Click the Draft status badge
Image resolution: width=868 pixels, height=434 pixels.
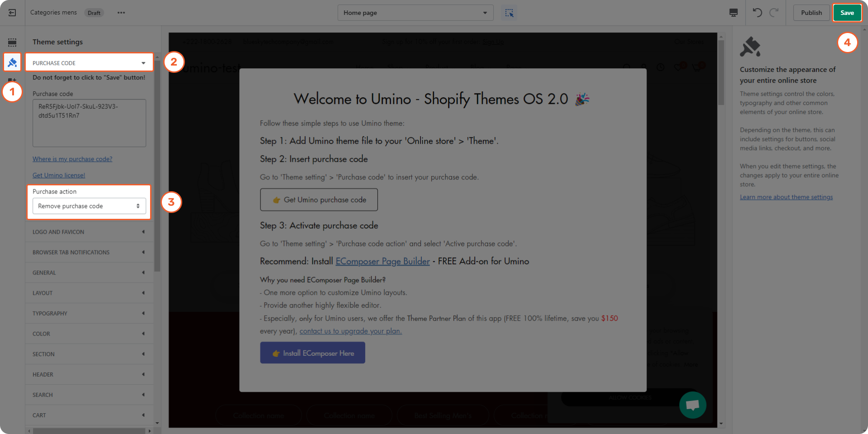click(x=94, y=13)
